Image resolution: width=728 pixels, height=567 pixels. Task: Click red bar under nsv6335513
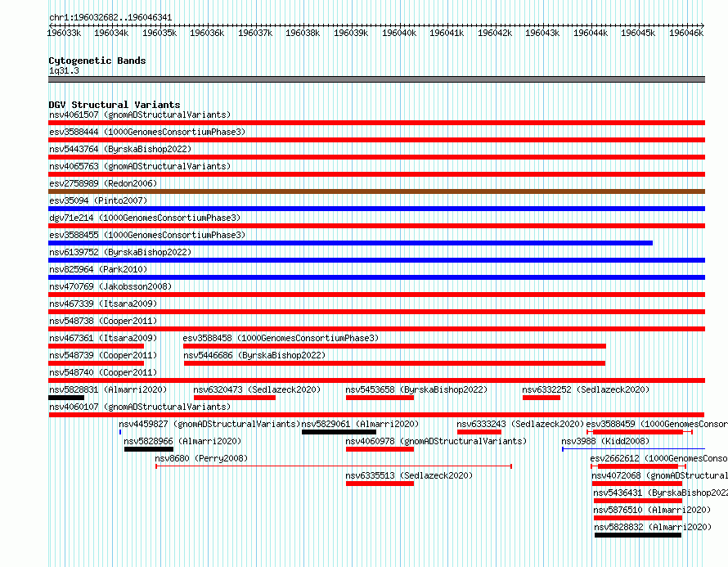coord(380,484)
